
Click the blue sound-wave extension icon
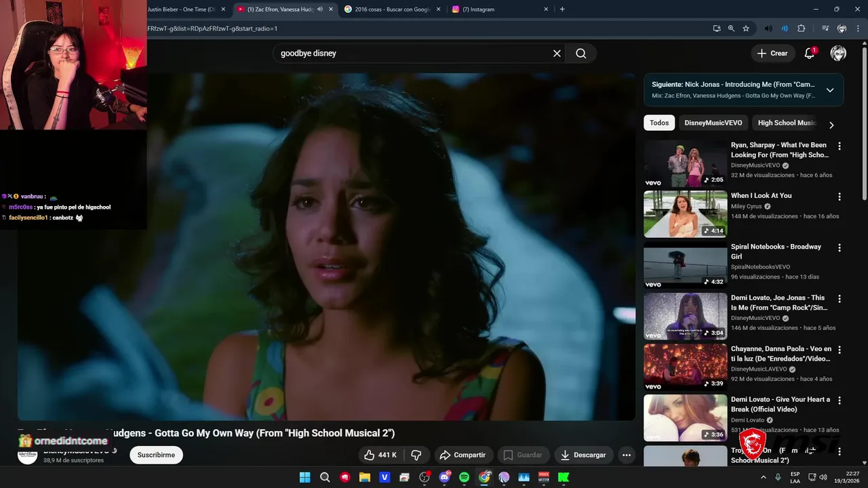tap(785, 28)
